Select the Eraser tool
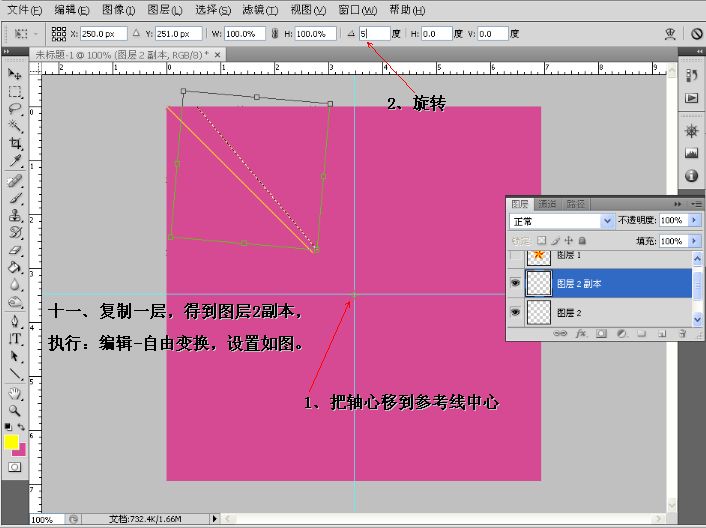706x528 pixels. coord(15,250)
